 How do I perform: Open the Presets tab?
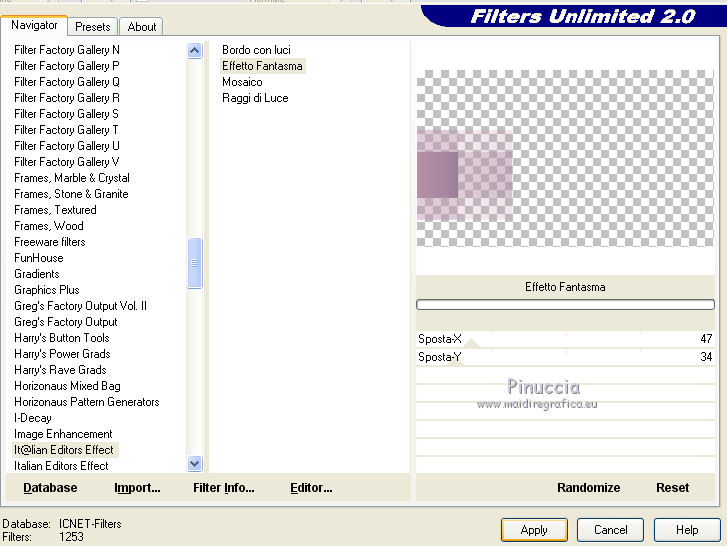tap(93, 27)
